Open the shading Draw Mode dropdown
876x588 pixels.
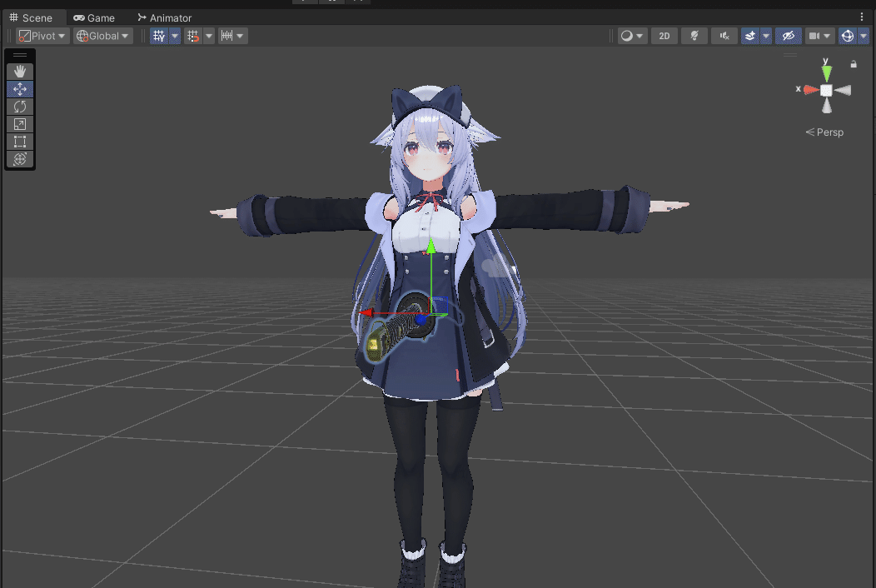point(631,35)
